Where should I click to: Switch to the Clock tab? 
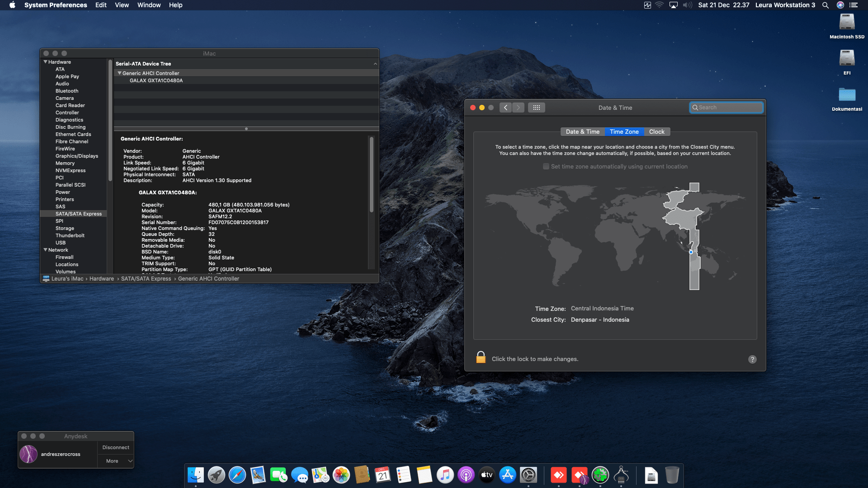656,131
